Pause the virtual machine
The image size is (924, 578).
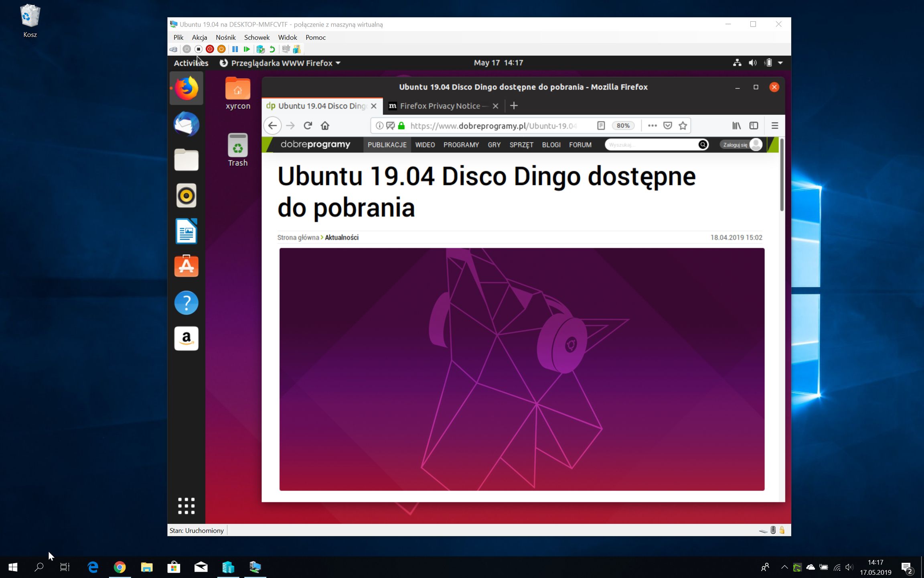(x=235, y=49)
